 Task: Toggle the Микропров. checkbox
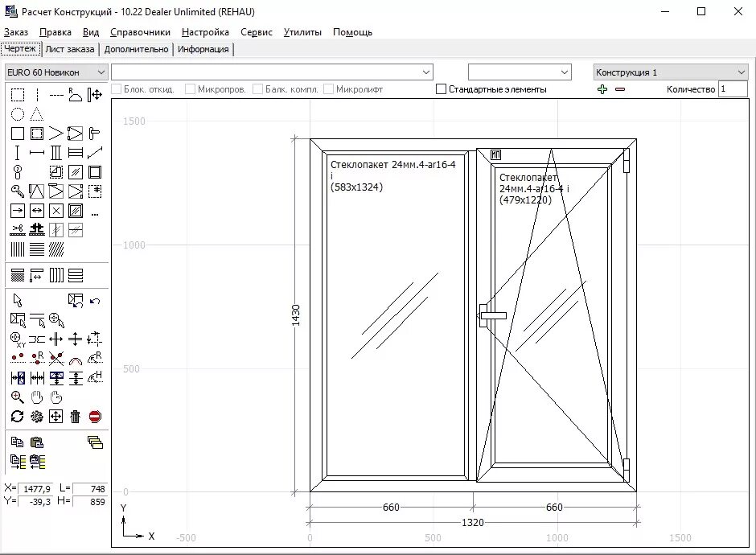190,89
